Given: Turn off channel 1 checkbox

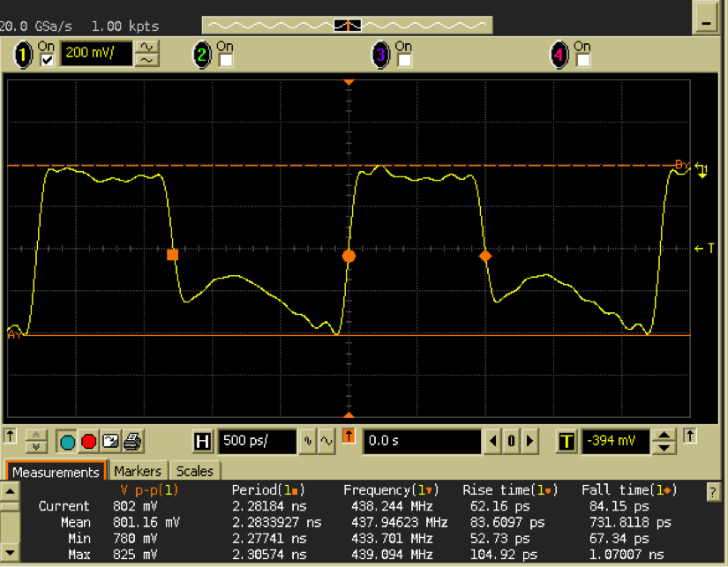Looking at the screenshot, I should pos(47,60).
